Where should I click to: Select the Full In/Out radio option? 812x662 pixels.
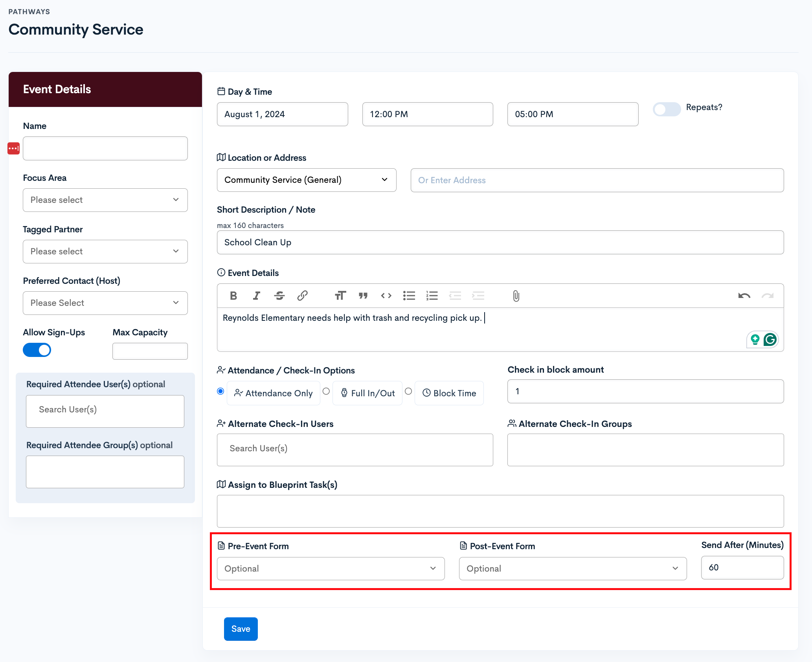(326, 391)
